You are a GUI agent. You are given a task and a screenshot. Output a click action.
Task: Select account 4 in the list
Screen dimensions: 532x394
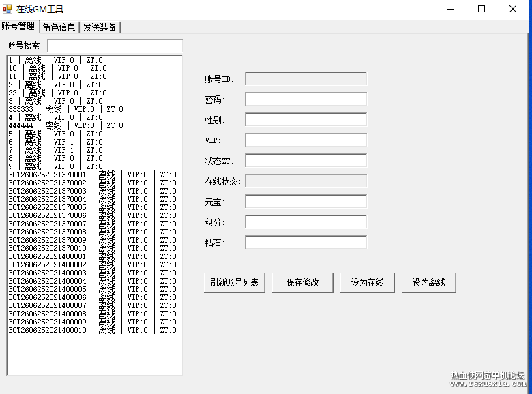click(94, 117)
